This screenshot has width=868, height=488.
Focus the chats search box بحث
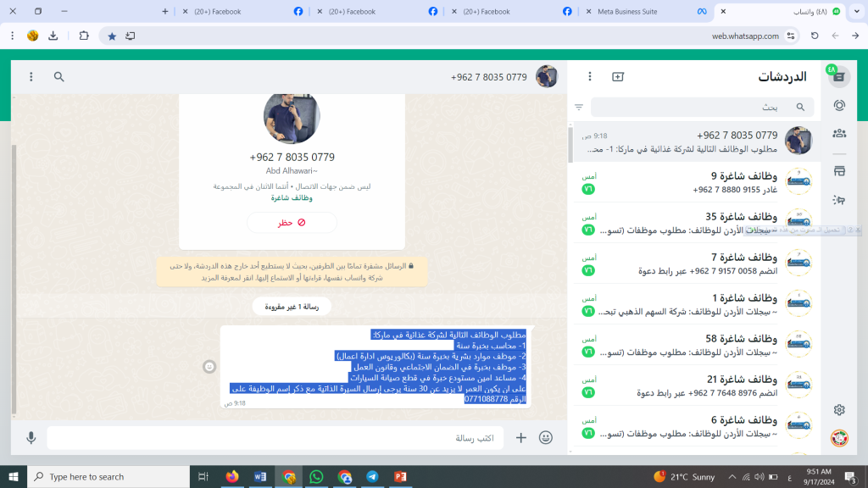coord(702,108)
